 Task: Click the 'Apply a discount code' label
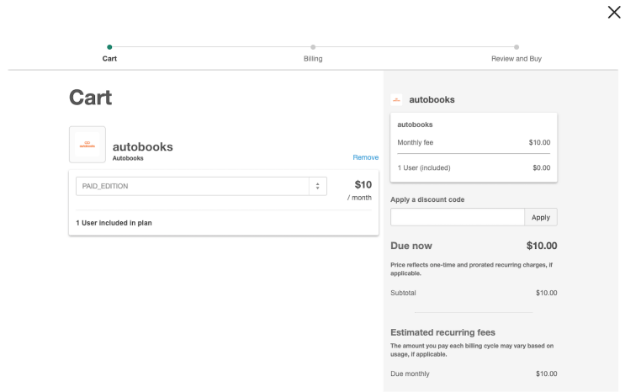(x=427, y=199)
